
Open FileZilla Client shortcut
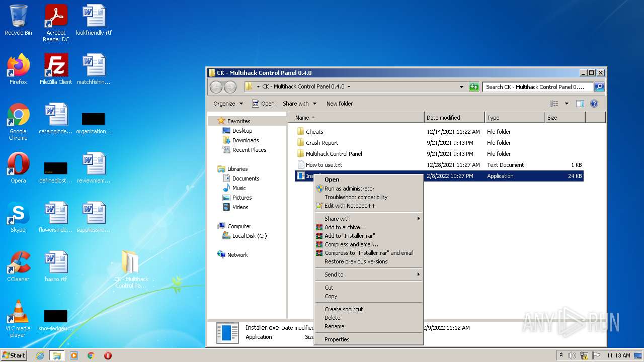pyautogui.click(x=56, y=69)
